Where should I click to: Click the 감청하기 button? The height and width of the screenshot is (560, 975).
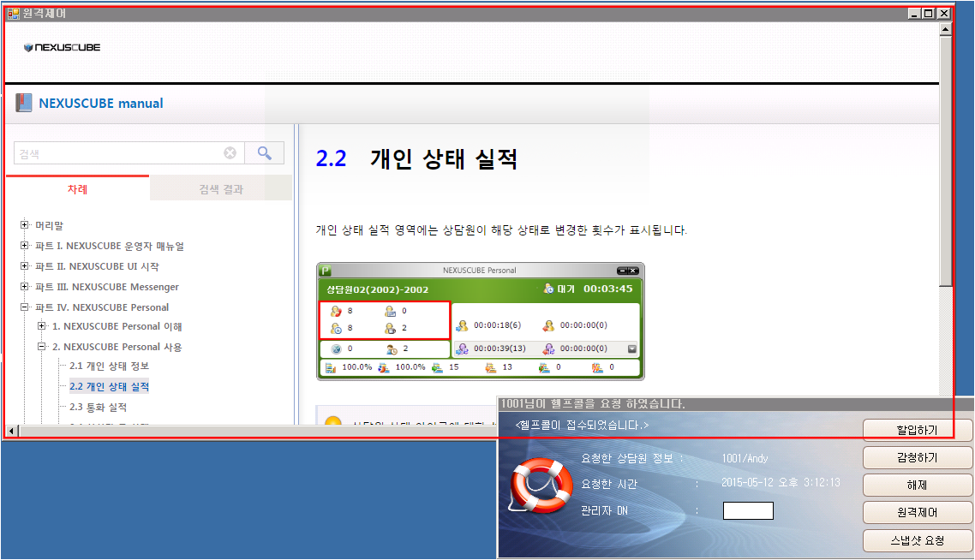918,457
